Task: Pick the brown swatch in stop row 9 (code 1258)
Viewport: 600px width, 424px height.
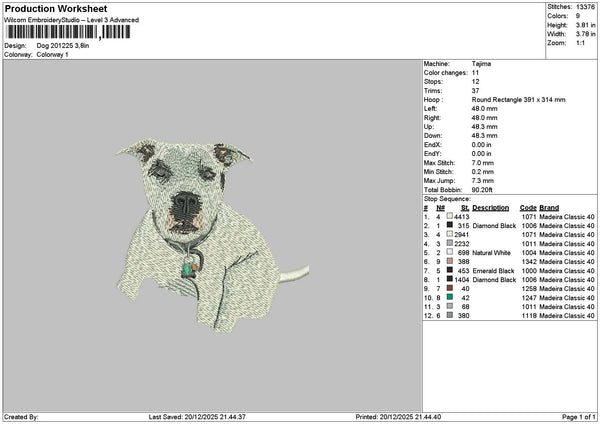Action: [x=450, y=289]
